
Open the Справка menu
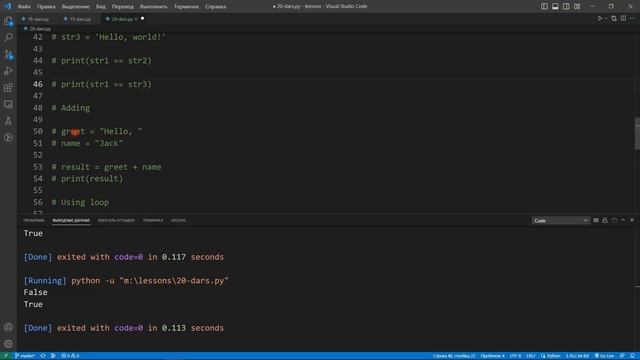[216, 7]
